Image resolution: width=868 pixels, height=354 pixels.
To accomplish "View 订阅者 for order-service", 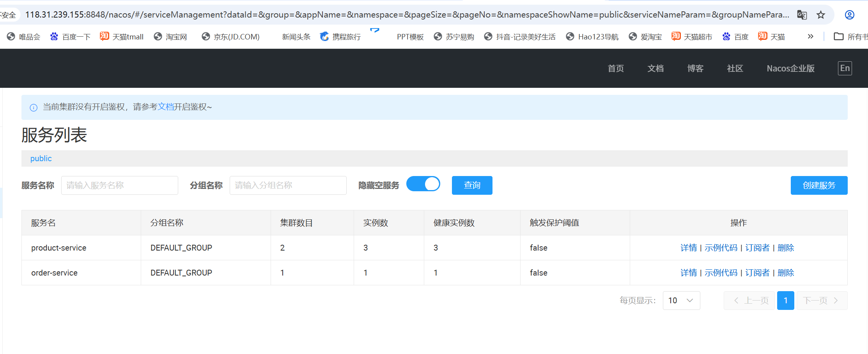I will coord(758,273).
